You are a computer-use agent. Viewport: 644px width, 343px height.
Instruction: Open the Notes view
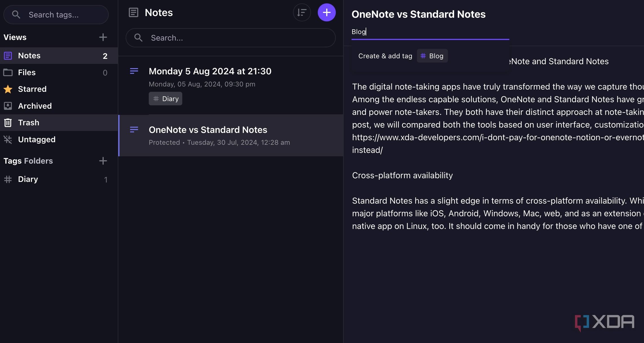[x=29, y=55]
